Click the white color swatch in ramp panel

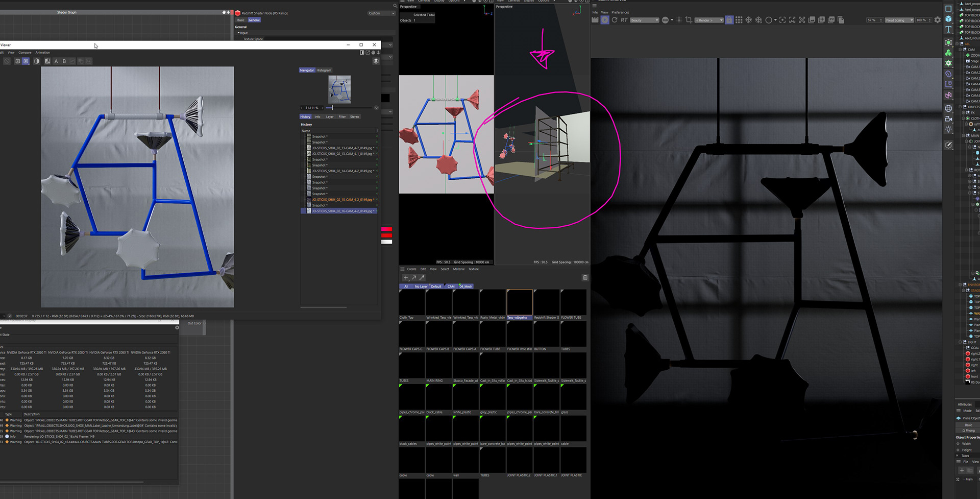click(386, 242)
